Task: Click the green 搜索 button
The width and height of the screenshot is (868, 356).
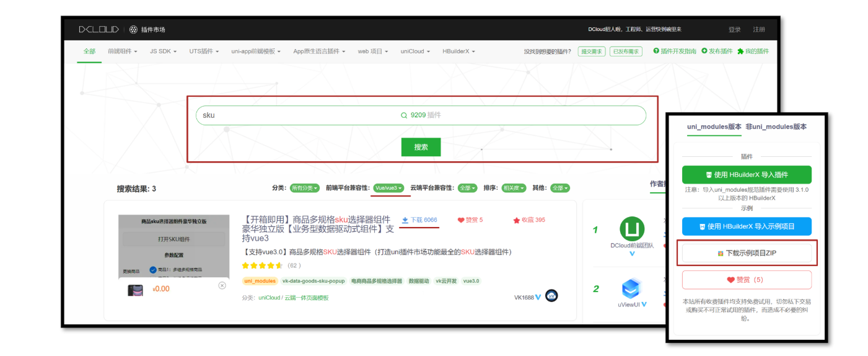Action: point(421,147)
